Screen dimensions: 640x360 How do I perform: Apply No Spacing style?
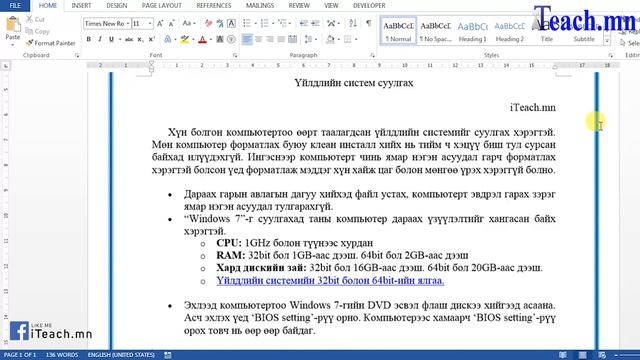point(436,31)
